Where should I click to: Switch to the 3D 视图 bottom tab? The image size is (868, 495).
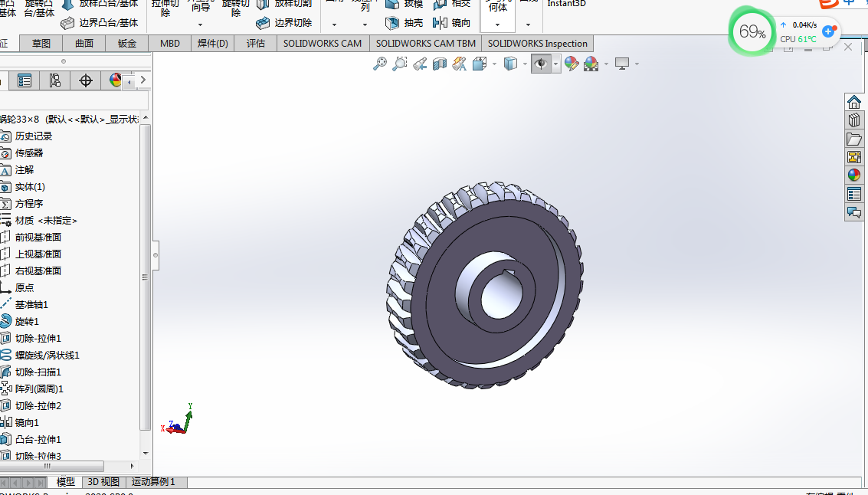click(x=103, y=482)
